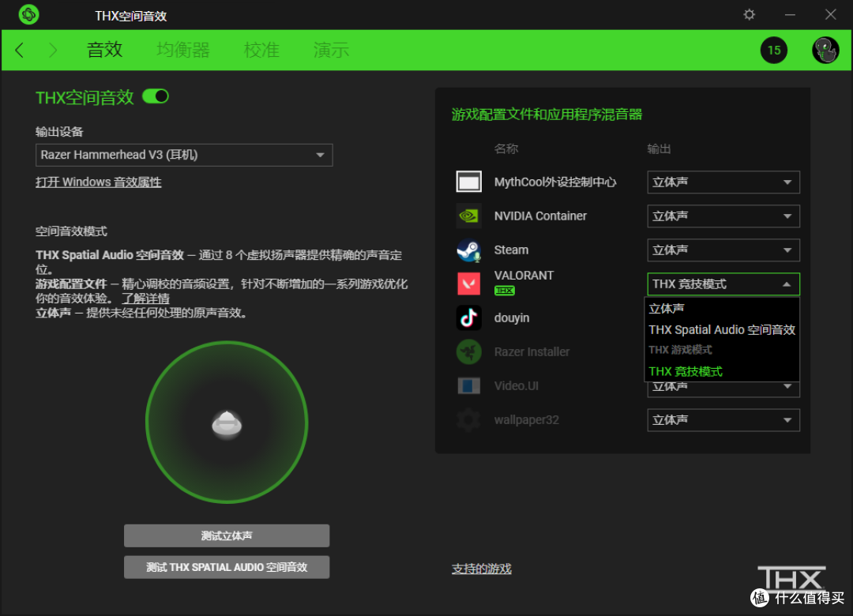Switch to the 音效 tab
853x616 pixels.
pos(104,50)
